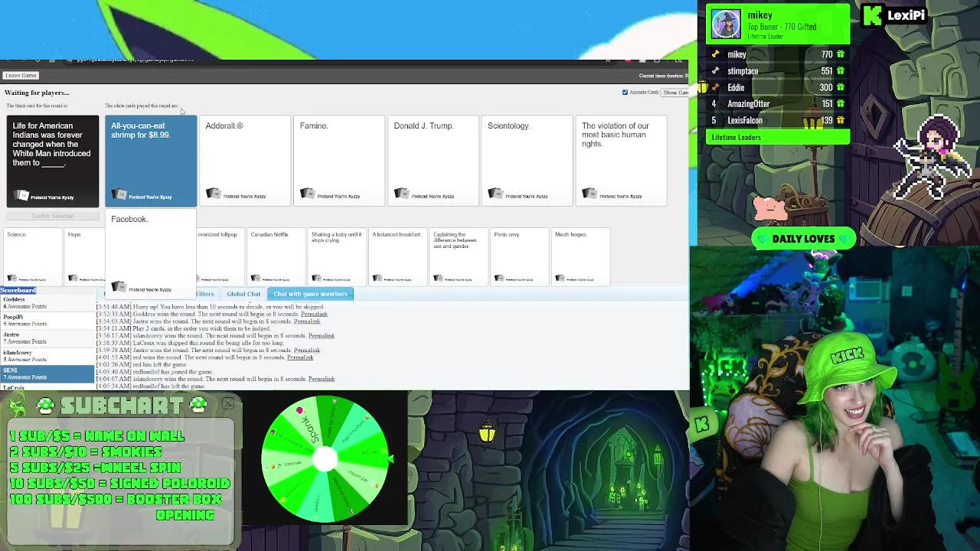Select the 'A balanced breakfast' hand card
The height and width of the screenshot is (551, 980).
(397, 256)
